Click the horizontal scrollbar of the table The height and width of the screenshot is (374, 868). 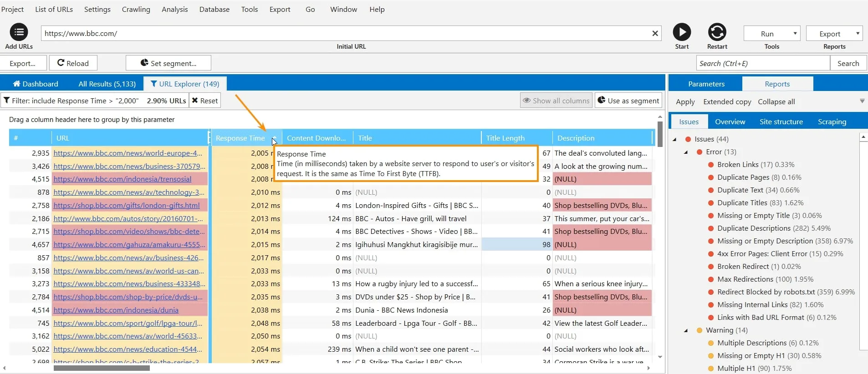(x=102, y=368)
